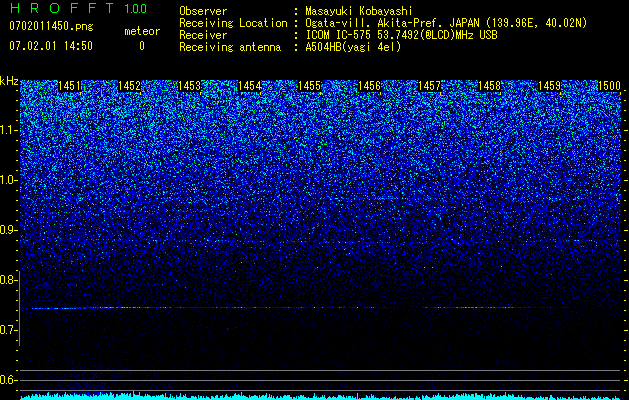Click the 0.8 kHz axis label
This screenshot has width=629, height=400.
click(x=9, y=280)
